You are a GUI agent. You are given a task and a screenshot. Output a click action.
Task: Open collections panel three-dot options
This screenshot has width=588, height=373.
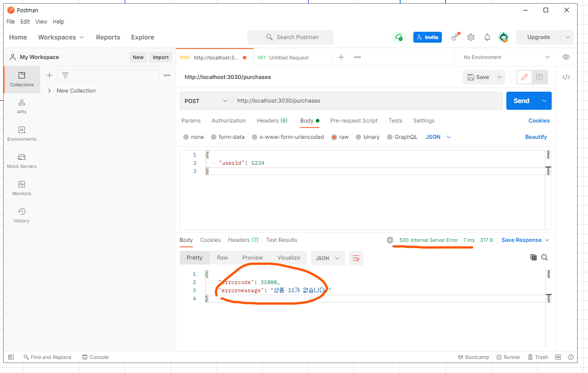pyautogui.click(x=167, y=75)
